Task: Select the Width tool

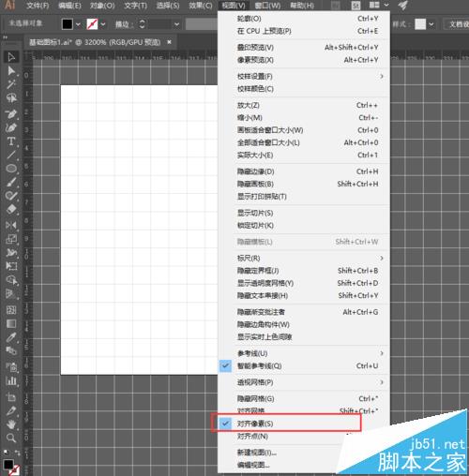Action: 11,252
